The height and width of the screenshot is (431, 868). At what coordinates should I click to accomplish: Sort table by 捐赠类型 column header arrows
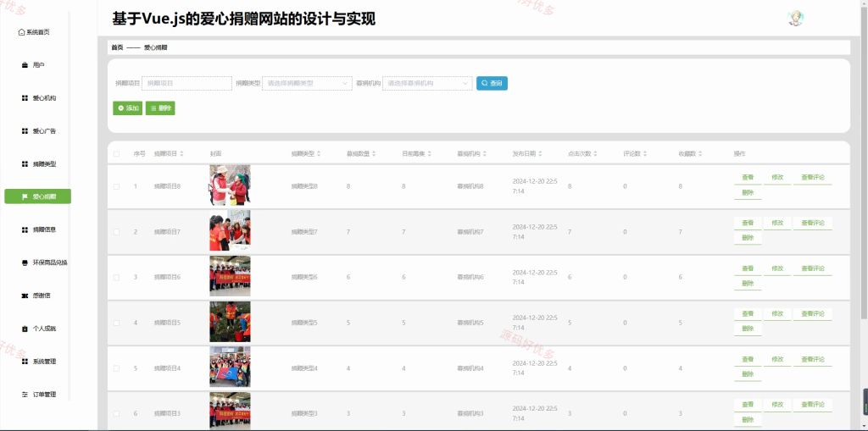coord(319,154)
